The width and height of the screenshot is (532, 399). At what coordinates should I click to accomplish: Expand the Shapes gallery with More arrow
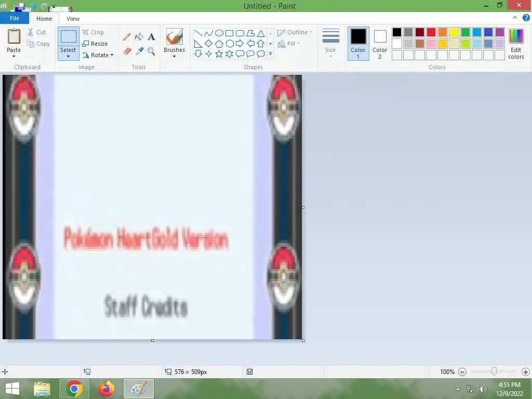[x=270, y=54]
